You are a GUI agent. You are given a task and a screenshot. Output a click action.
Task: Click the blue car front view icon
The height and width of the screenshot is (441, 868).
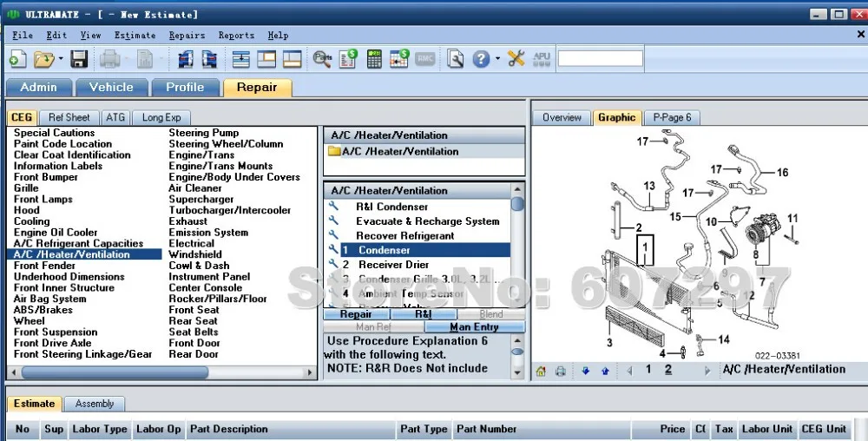point(186,59)
